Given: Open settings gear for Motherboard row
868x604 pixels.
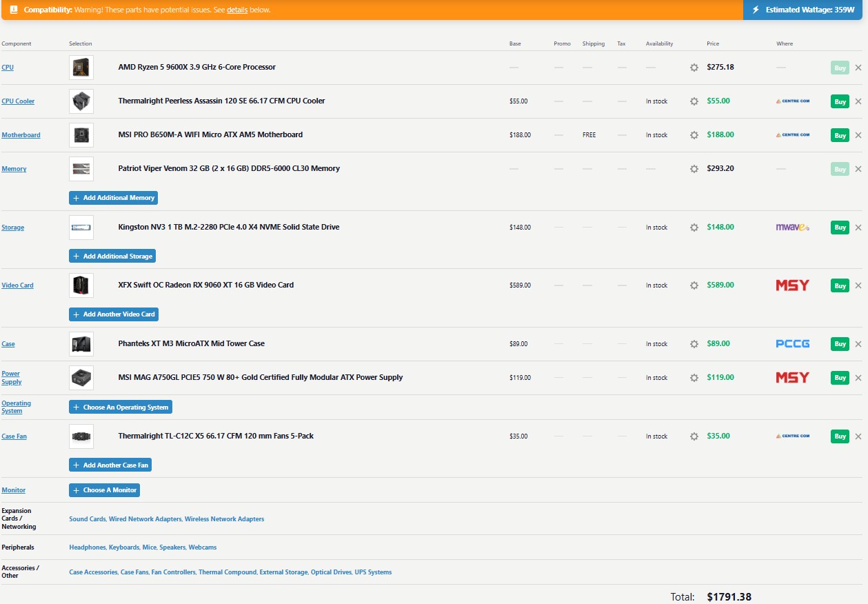Looking at the screenshot, I should tap(694, 135).
